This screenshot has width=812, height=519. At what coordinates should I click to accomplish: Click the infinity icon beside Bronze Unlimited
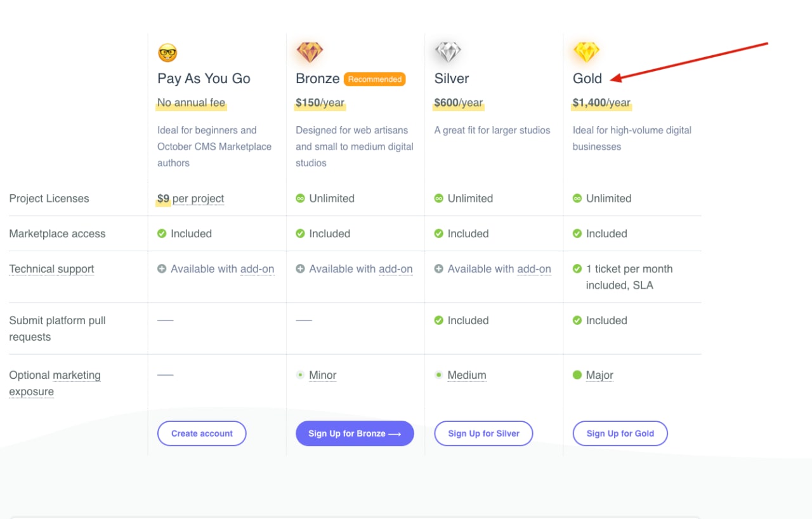point(301,199)
